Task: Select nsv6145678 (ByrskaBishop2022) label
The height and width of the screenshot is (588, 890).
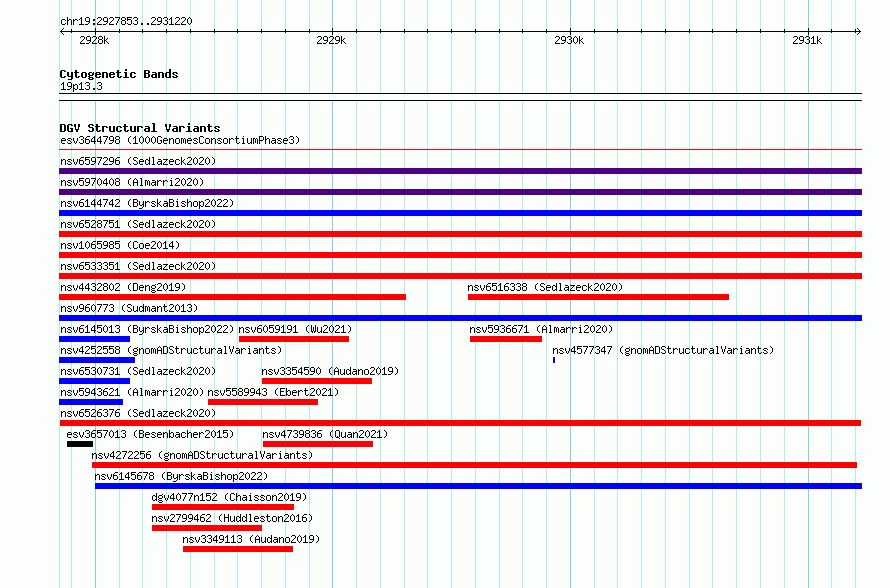Action: pyautogui.click(x=181, y=476)
